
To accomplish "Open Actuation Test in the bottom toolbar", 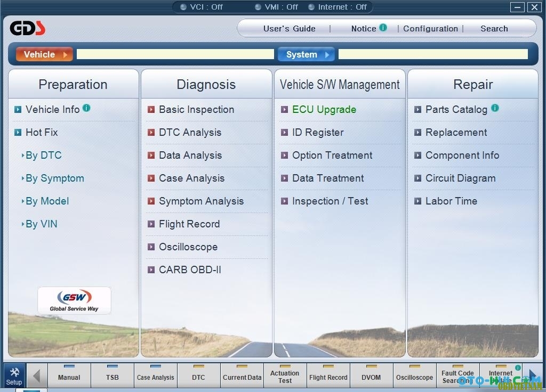I will pyautogui.click(x=285, y=374).
